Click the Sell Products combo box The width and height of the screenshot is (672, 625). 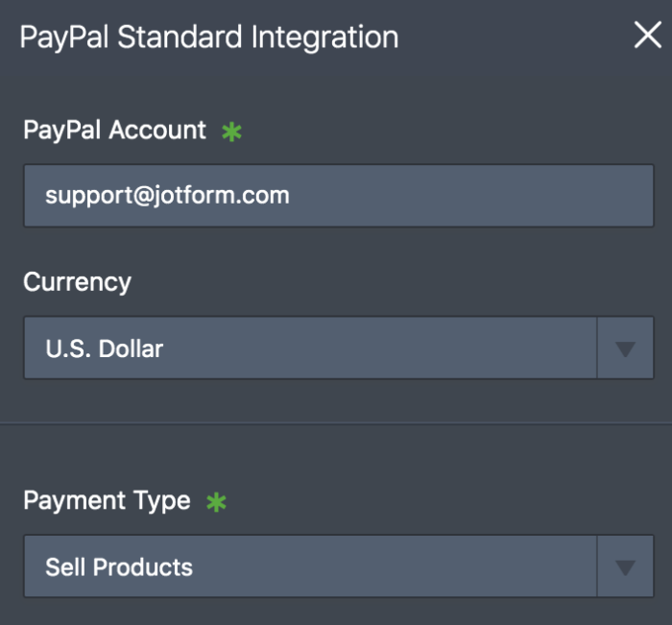point(309,567)
